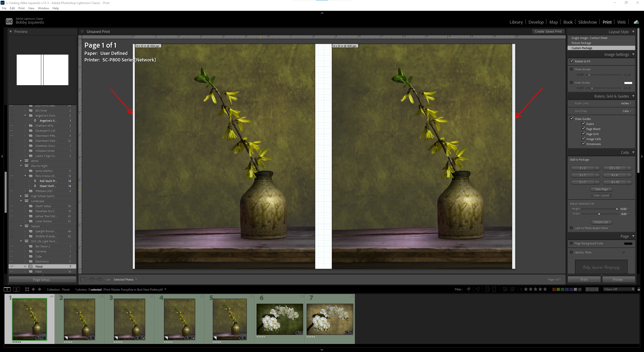The width and height of the screenshot is (644, 352).
Task: Open the Filters Off dropdown
Action: [618, 289]
